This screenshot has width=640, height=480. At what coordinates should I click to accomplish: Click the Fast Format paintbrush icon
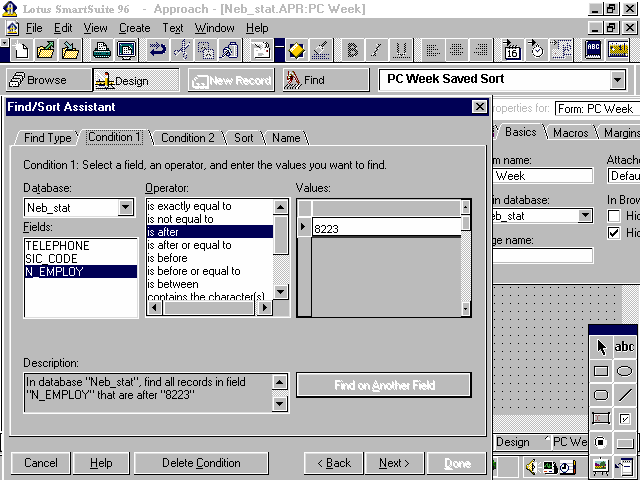tap(321, 50)
